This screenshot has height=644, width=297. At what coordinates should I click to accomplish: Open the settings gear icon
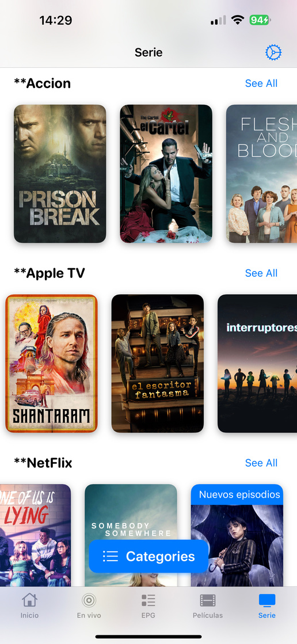(273, 52)
